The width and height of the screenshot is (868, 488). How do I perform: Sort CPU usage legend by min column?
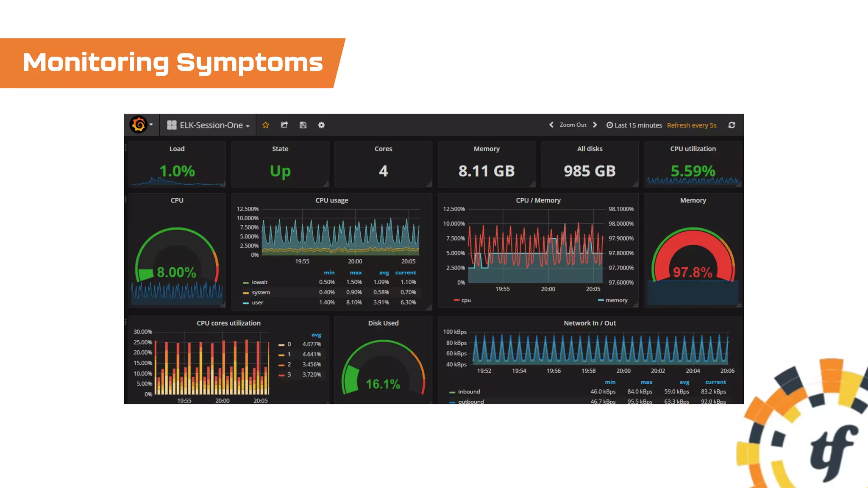tap(329, 273)
